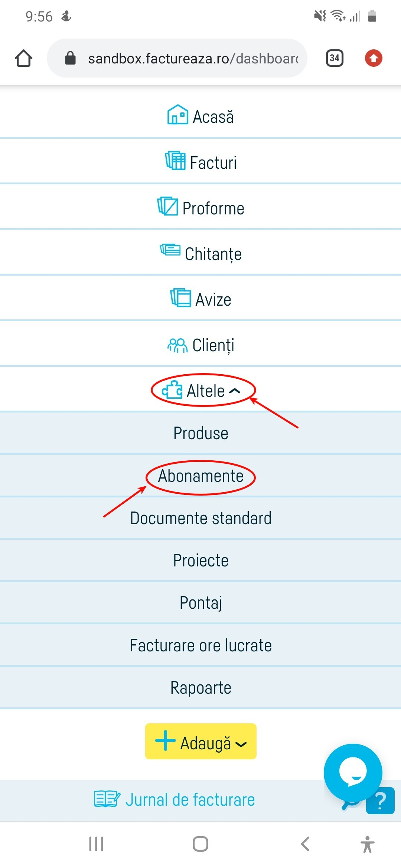This screenshot has width=401, height=868.
Task: Tap the Android recent apps button
Action: pyautogui.click(x=96, y=844)
